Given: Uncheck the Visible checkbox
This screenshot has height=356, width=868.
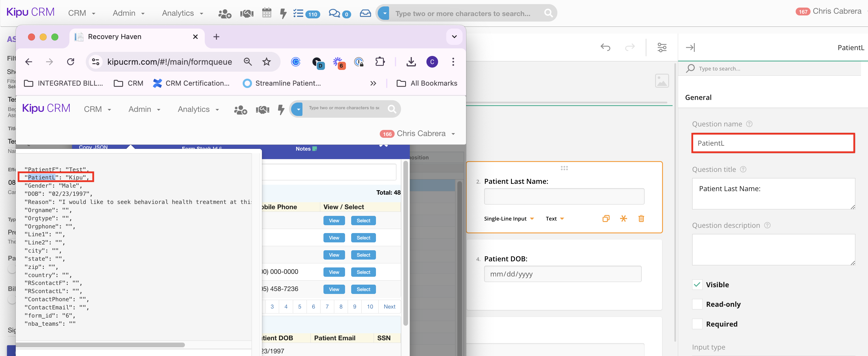Looking at the screenshot, I should 697,285.
